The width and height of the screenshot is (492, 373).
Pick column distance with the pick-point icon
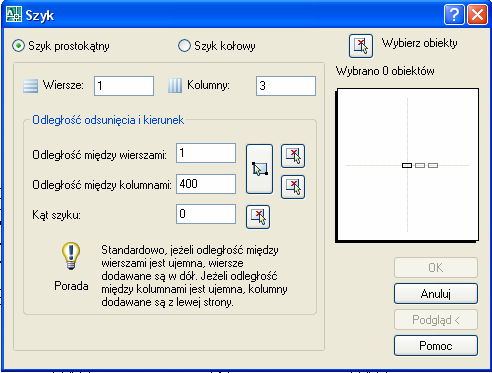(x=293, y=187)
